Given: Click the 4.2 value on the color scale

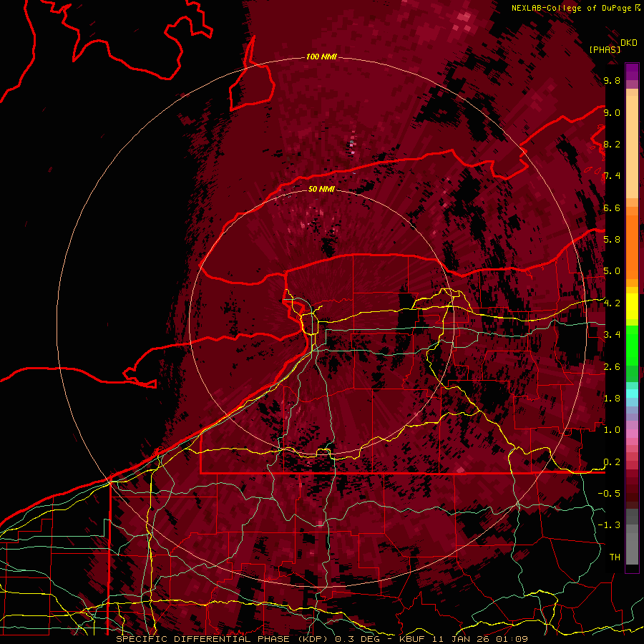Looking at the screenshot, I should pyautogui.click(x=612, y=303).
